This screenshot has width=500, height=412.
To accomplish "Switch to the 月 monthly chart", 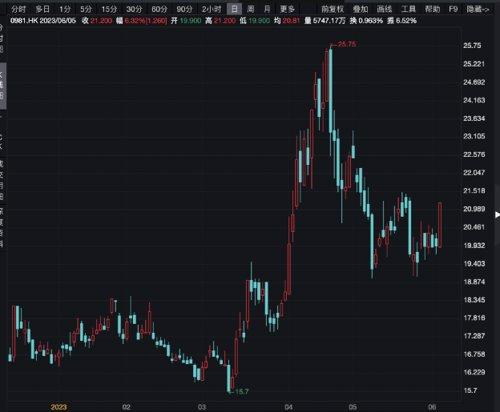I will [x=267, y=9].
